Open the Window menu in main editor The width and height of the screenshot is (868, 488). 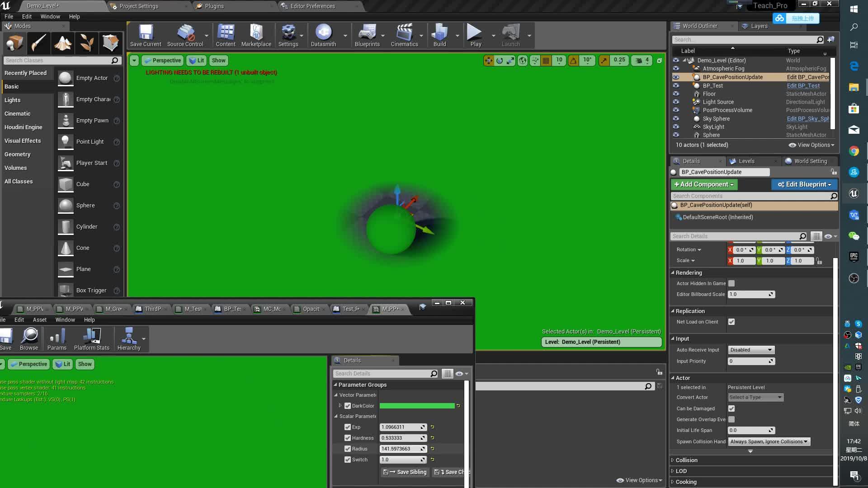[x=50, y=16]
